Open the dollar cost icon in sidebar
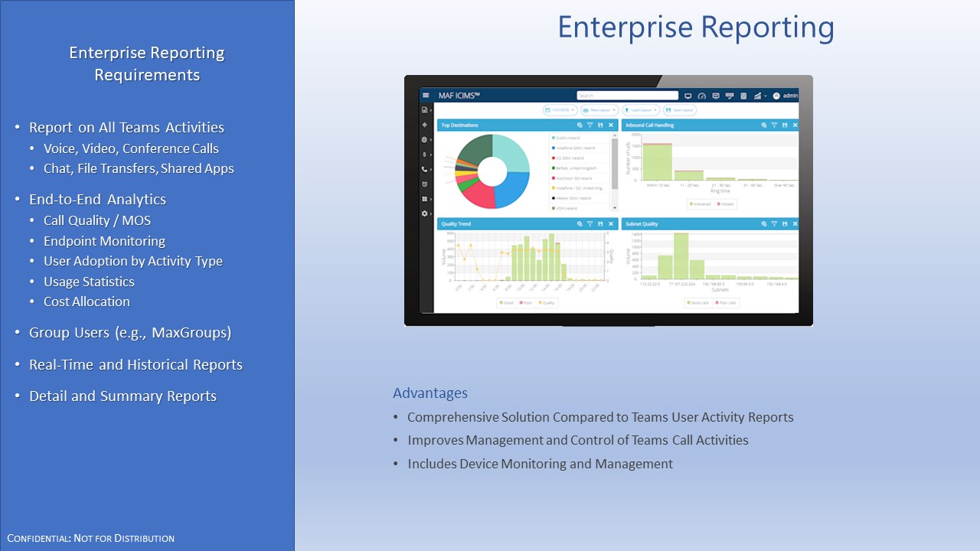Viewport: 980px width, 551px height. click(424, 155)
